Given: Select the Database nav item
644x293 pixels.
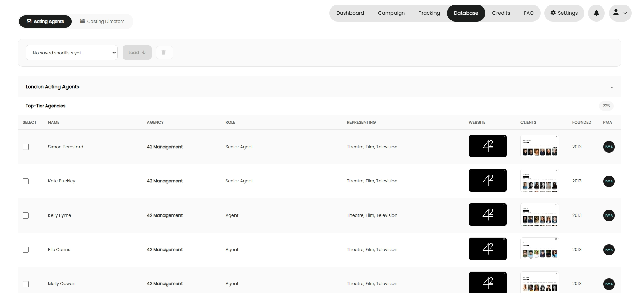Looking at the screenshot, I should coord(466,13).
